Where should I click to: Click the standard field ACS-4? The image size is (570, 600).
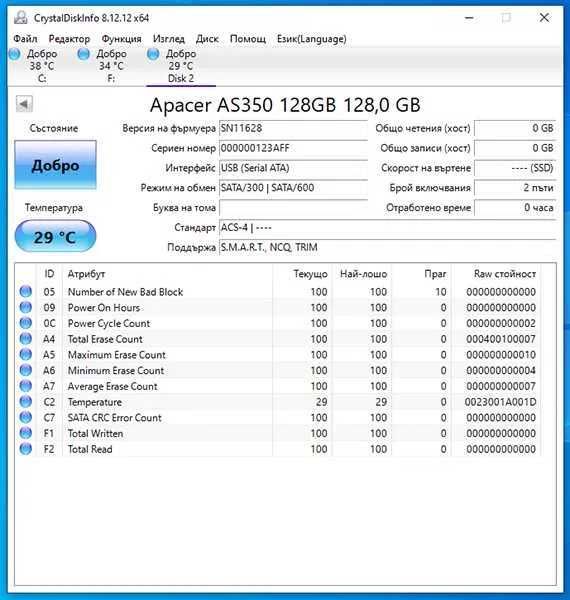pyautogui.click(x=388, y=228)
